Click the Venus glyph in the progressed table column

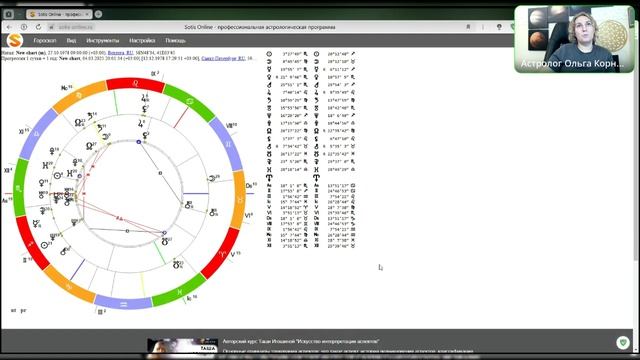tap(316, 77)
